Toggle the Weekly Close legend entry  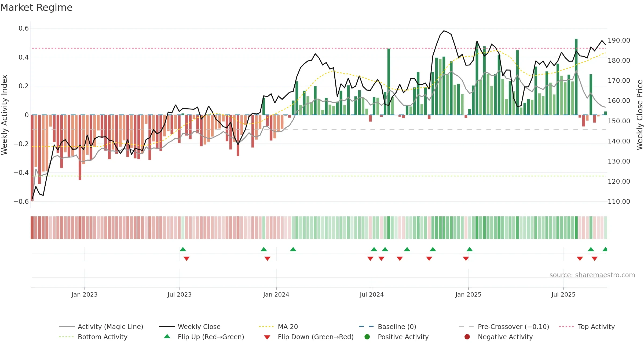190,327
